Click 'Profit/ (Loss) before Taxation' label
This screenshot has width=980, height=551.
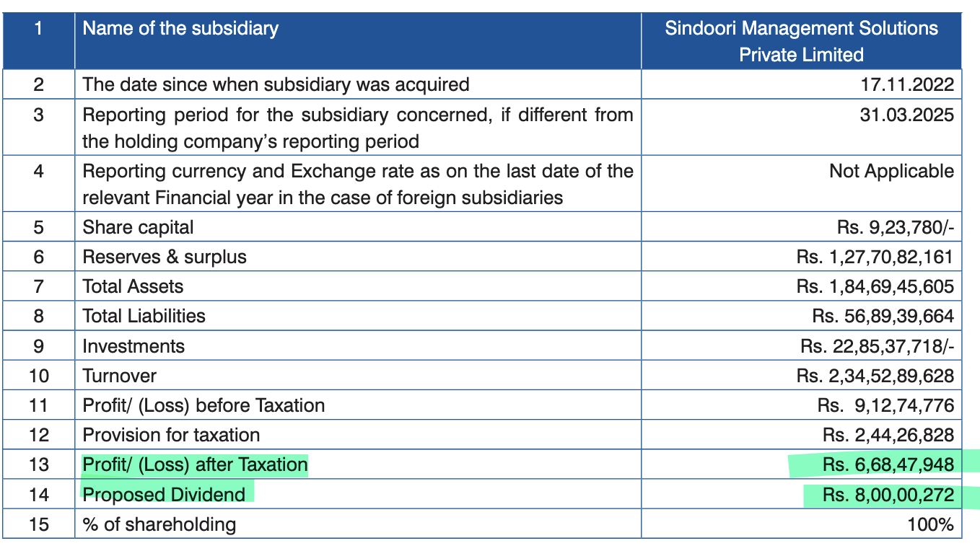pyautogui.click(x=204, y=405)
